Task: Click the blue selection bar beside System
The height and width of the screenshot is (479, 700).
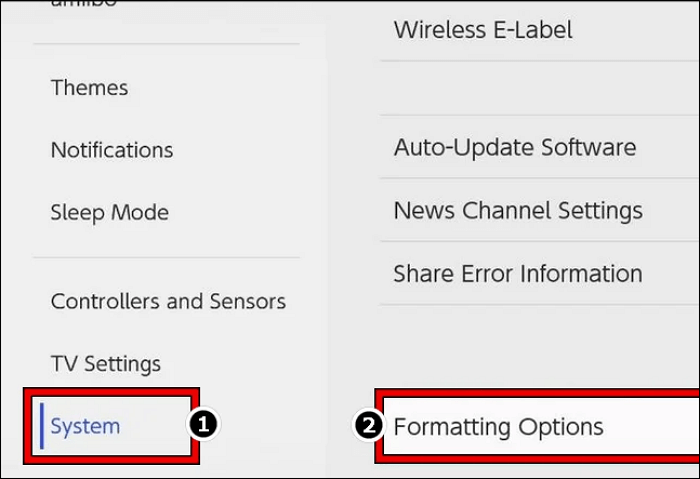Action: pos(42,426)
